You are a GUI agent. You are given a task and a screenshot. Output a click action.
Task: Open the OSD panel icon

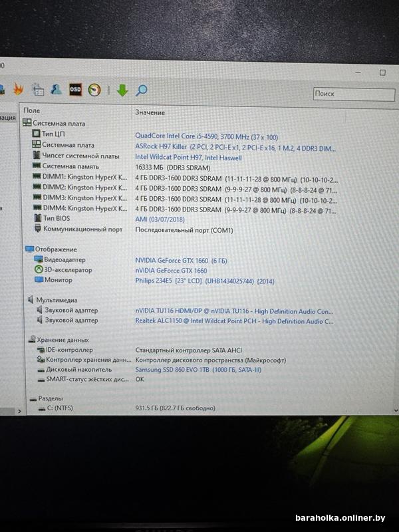pos(75,90)
